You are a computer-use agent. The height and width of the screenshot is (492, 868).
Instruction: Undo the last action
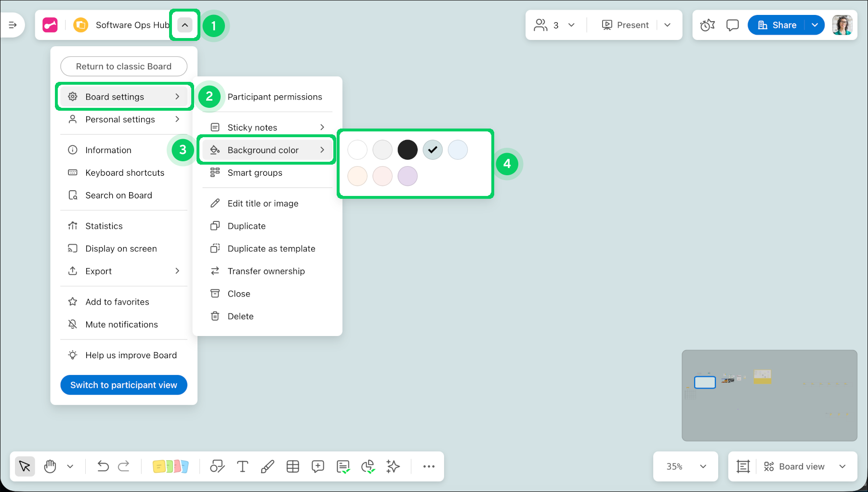(x=103, y=466)
